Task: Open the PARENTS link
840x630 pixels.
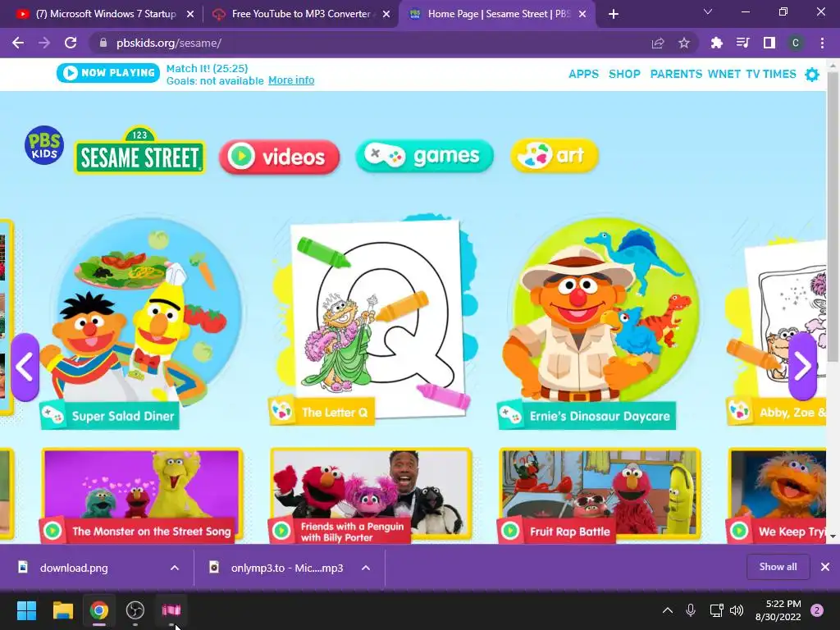Action: 676,74
